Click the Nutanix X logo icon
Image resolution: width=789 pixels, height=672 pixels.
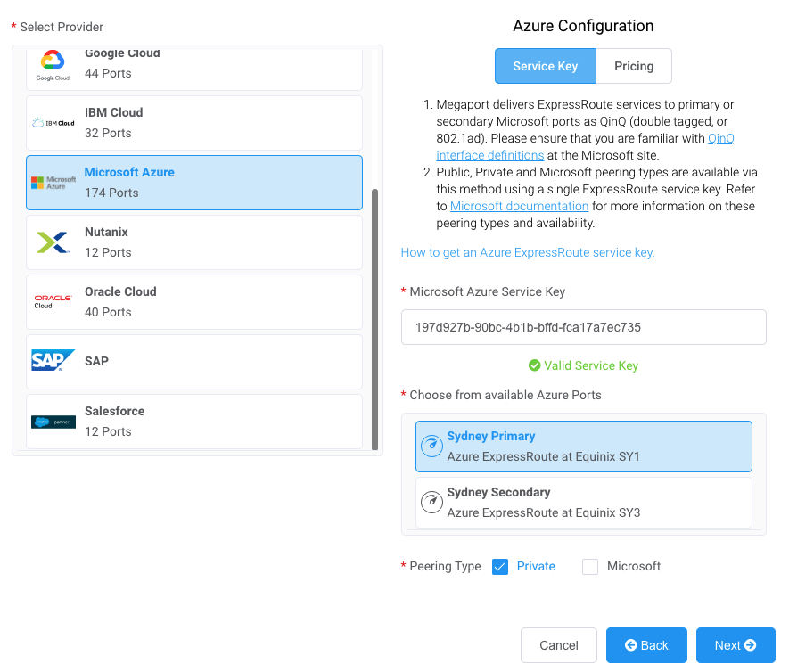[53, 242]
